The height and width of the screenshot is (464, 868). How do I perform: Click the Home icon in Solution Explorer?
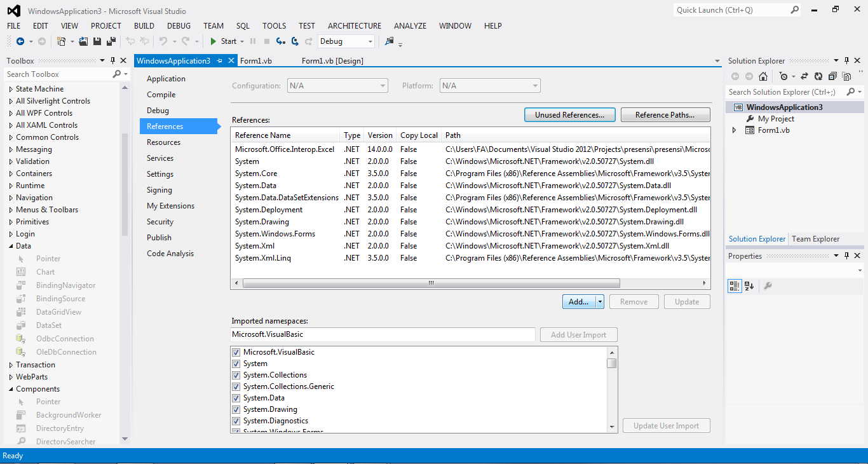764,76
